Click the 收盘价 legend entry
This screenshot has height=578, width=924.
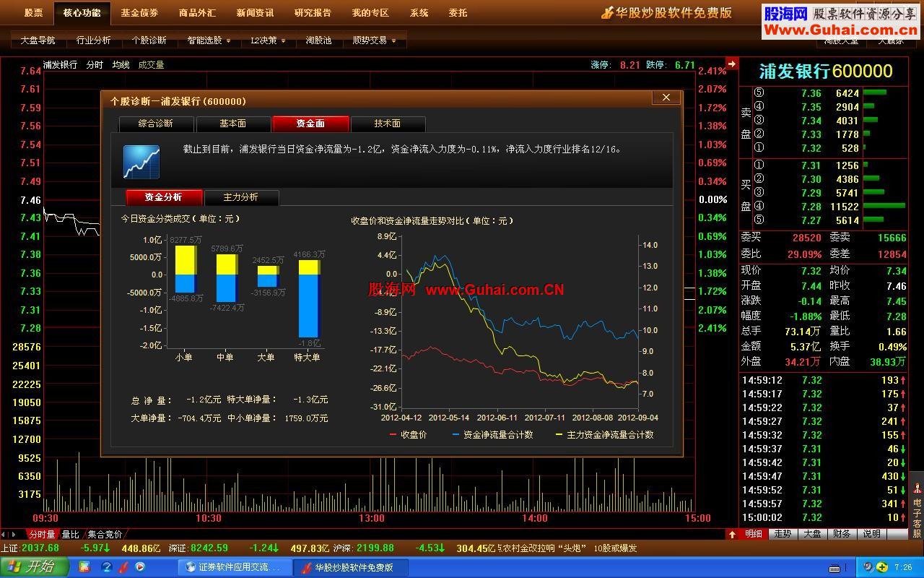coord(408,435)
